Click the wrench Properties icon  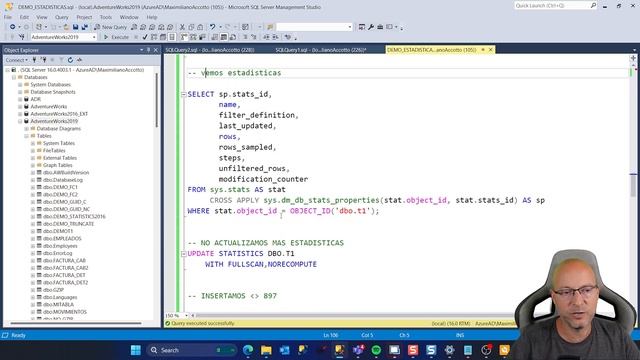click(x=371, y=27)
